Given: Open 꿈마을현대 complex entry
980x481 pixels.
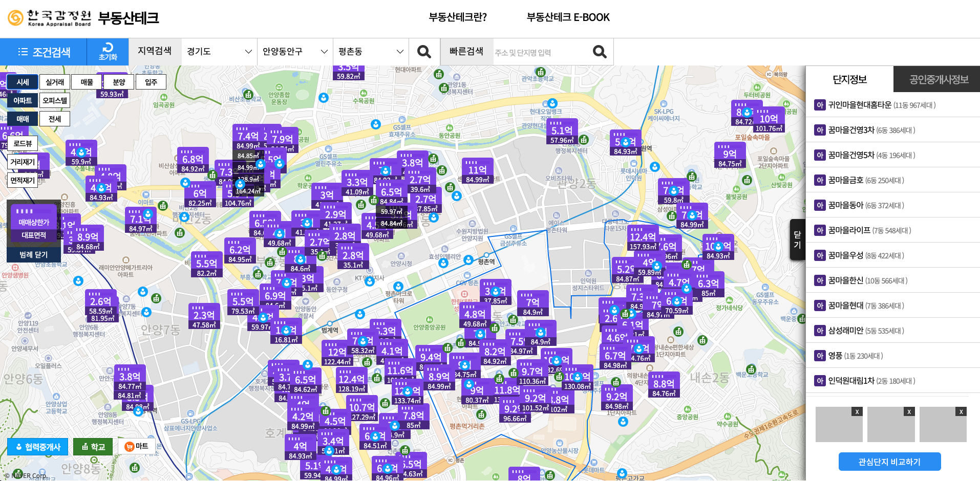Looking at the screenshot, I should coord(893,305).
